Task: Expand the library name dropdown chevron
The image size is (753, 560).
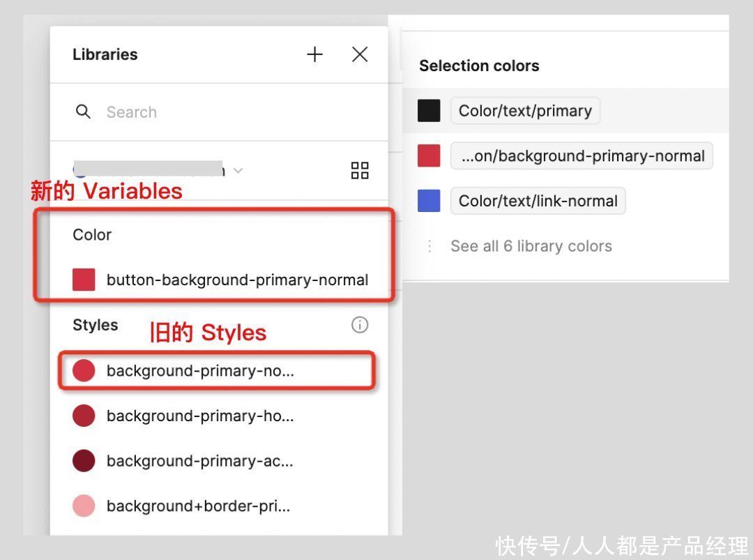Action: [x=238, y=170]
